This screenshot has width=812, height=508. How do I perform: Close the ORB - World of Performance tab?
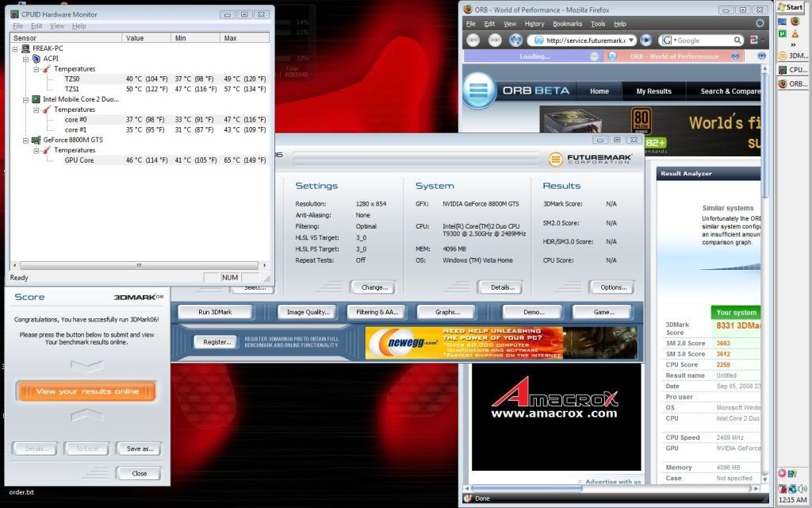pos(735,56)
